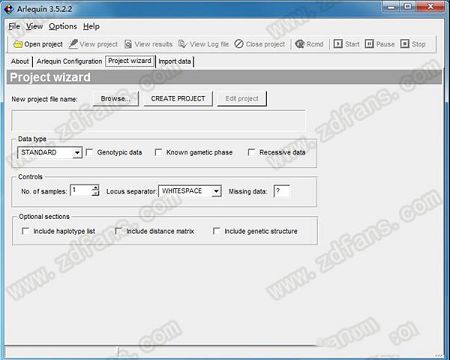Click the new project file name box

pos(159,121)
